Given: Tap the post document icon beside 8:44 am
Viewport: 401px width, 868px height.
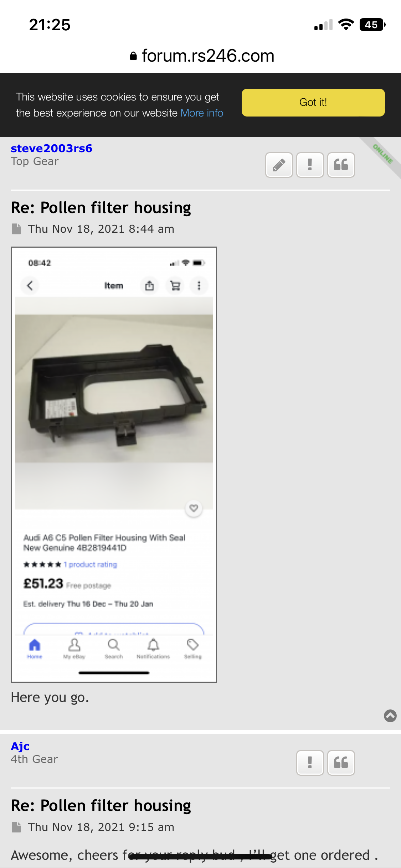Looking at the screenshot, I should pos(16,229).
